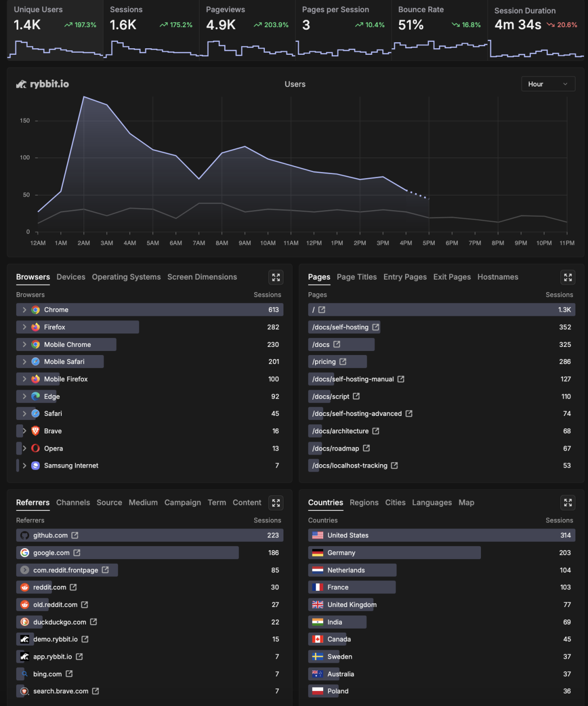The height and width of the screenshot is (706, 588).
Task: Click the GitHub icon next to github.com
Action: click(x=24, y=535)
